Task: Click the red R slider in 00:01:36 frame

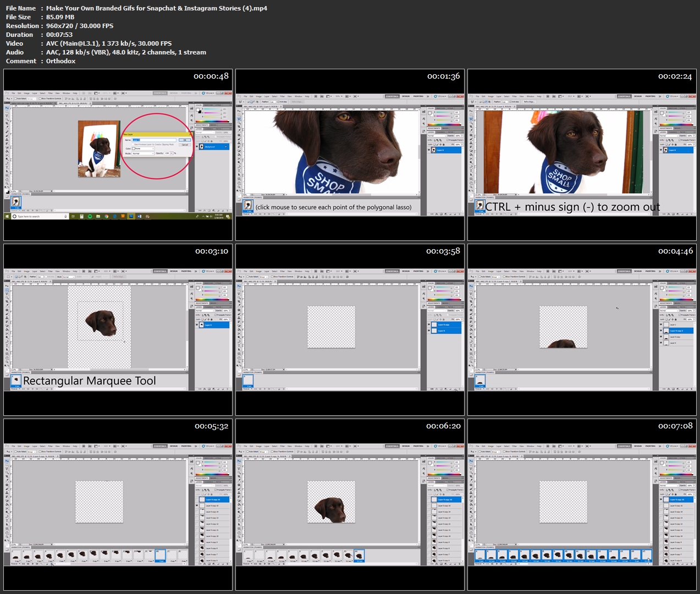Action: pyautogui.click(x=444, y=113)
